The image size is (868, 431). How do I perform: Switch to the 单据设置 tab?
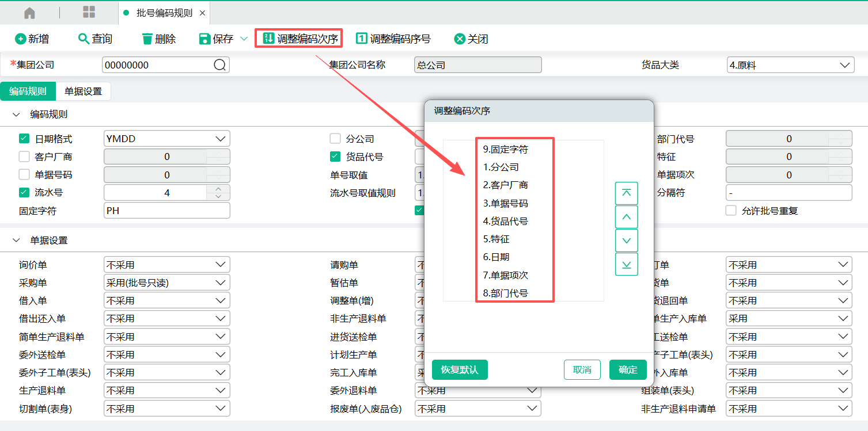point(83,91)
